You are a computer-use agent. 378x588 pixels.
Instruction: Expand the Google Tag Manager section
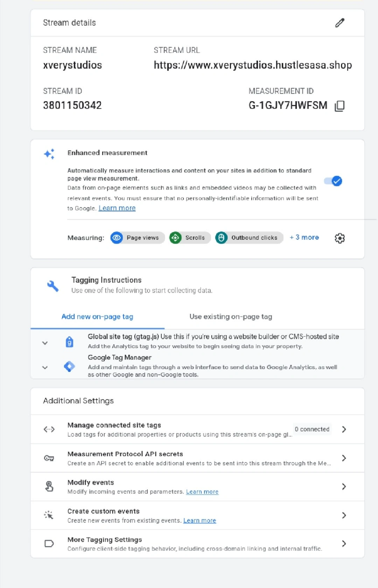coord(45,368)
